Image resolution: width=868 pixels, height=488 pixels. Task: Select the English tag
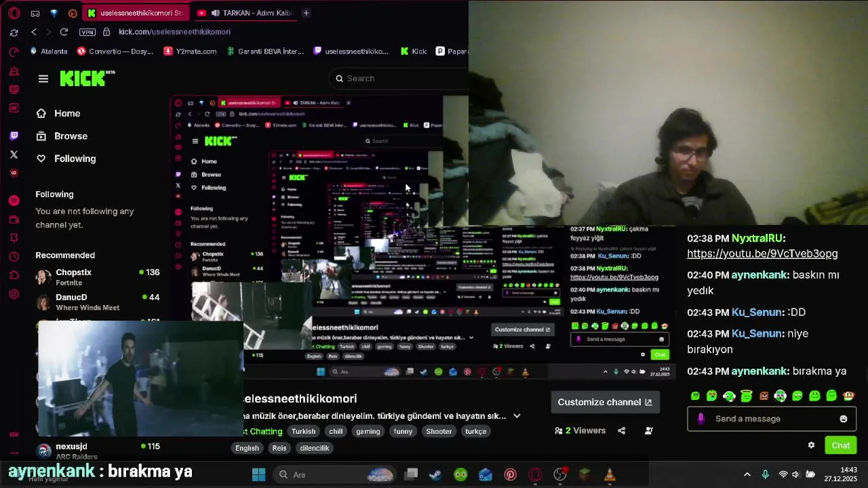247,448
